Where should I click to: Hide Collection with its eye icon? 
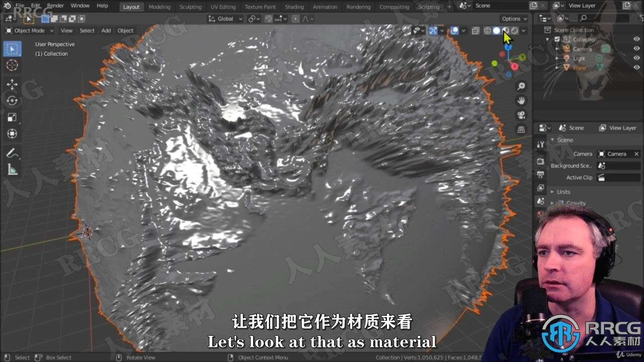[x=636, y=39]
